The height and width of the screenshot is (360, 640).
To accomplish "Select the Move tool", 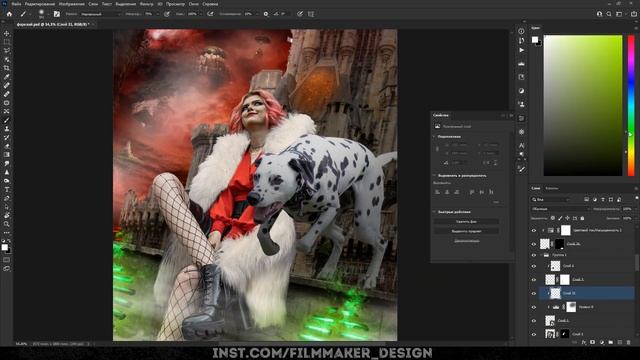I will (x=7, y=33).
